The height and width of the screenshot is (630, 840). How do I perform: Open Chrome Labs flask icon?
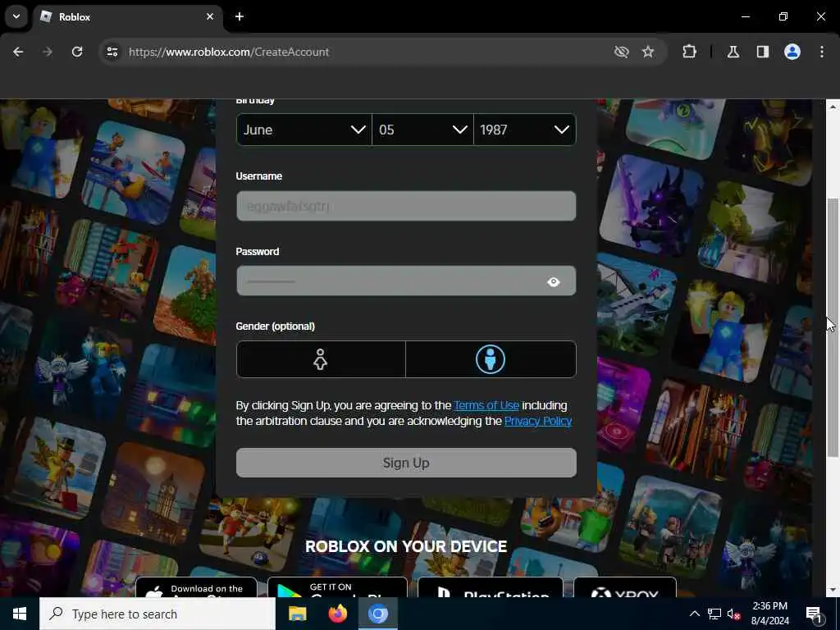[733, 52]
